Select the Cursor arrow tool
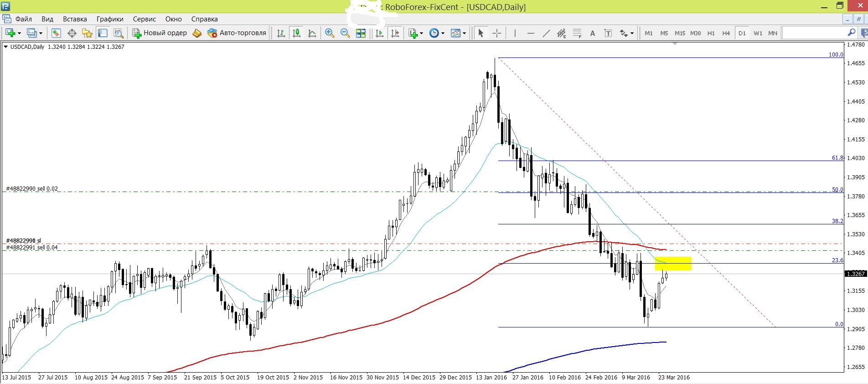The width and height of the screenshot is (868, 384). pyautogui.click(x=480, y=33)
